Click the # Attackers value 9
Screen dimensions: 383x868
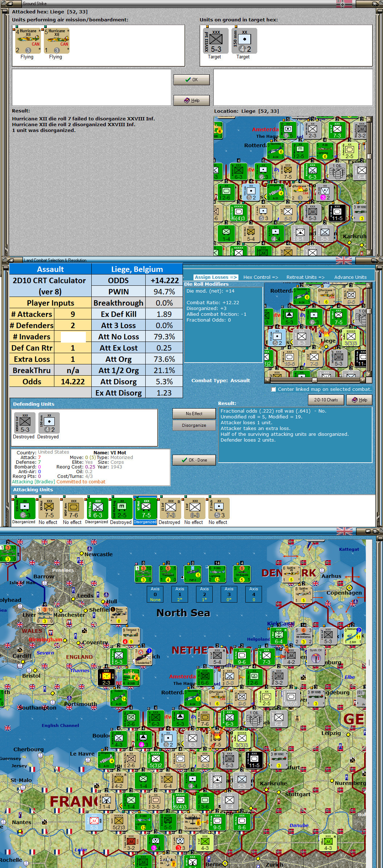73,314
